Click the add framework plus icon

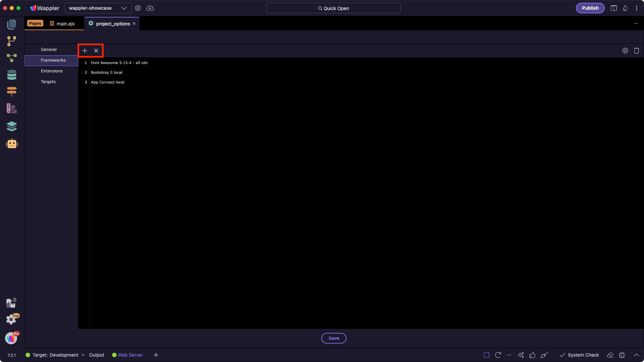point(85,51)
